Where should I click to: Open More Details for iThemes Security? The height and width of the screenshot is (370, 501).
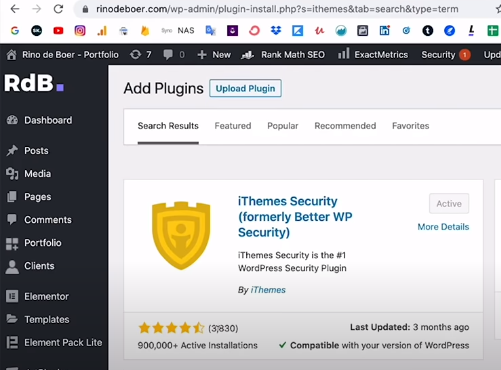tap(443, 227)
